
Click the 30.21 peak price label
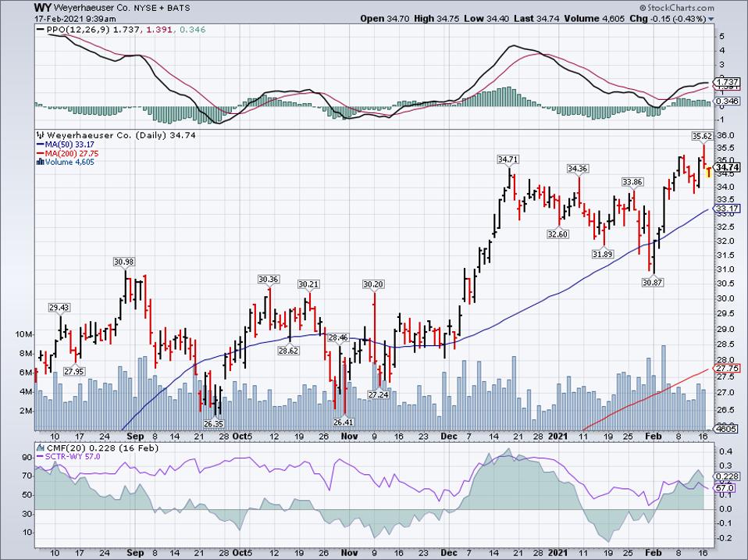[308, 284]
